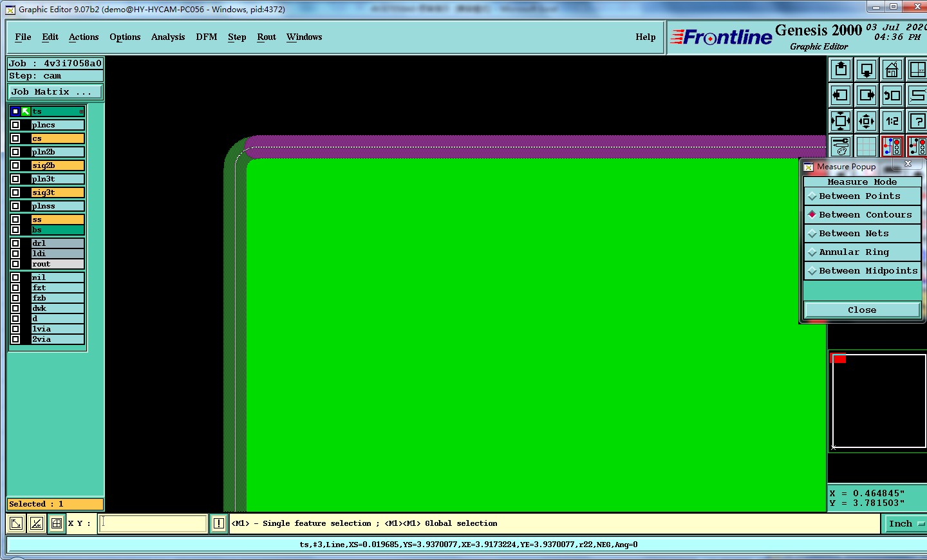Open the Actions menu

[x=84, y=37]
